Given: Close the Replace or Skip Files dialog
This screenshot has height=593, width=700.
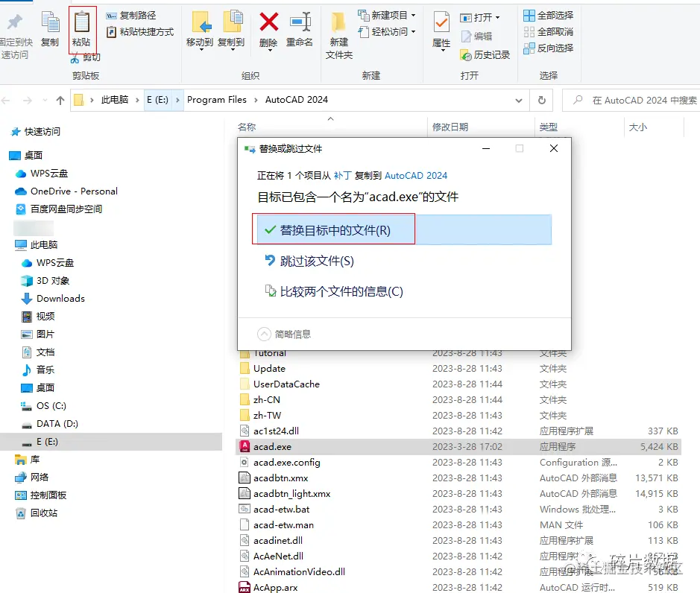Looking at the screenshot, I should click(554, 148).
